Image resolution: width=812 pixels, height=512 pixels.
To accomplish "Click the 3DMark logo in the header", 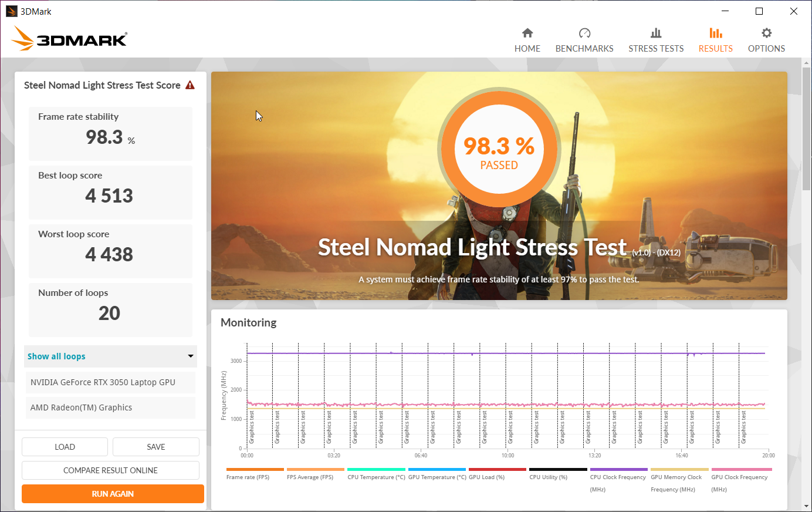I will (x=69, y=39).
